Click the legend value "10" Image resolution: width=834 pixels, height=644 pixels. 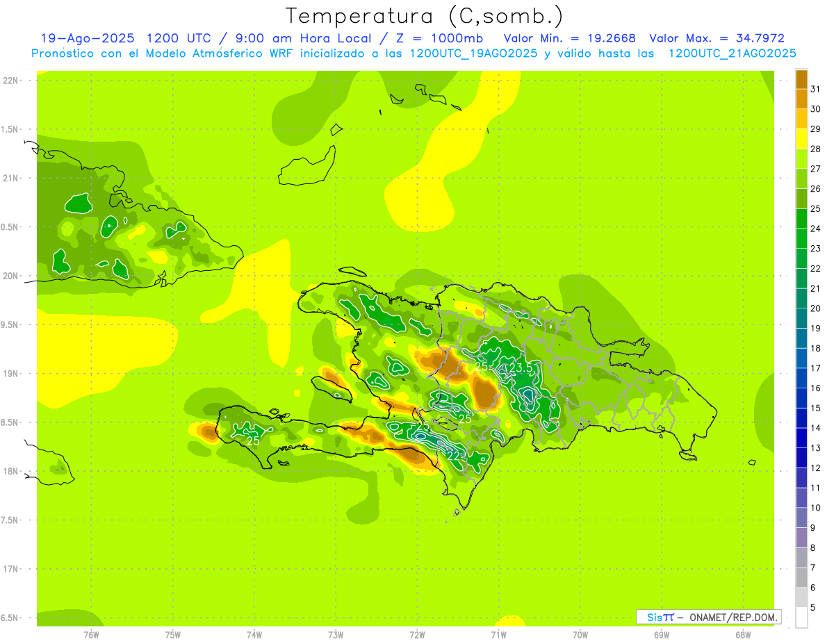point(815,507)
